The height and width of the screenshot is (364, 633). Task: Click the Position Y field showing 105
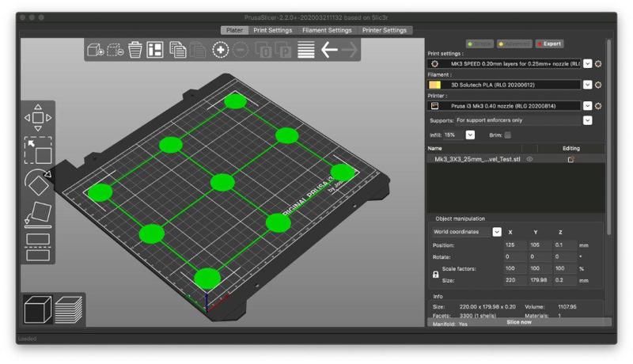(x=540, y=245)
